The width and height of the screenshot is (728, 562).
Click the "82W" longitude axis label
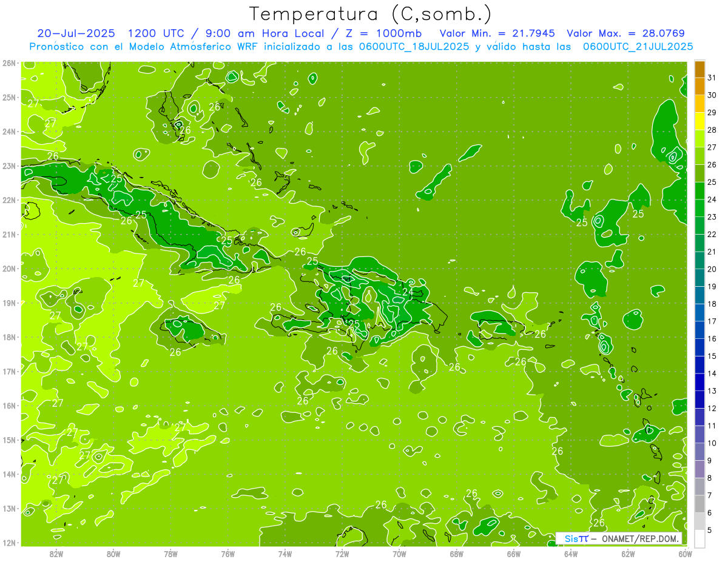pos(56,554)
